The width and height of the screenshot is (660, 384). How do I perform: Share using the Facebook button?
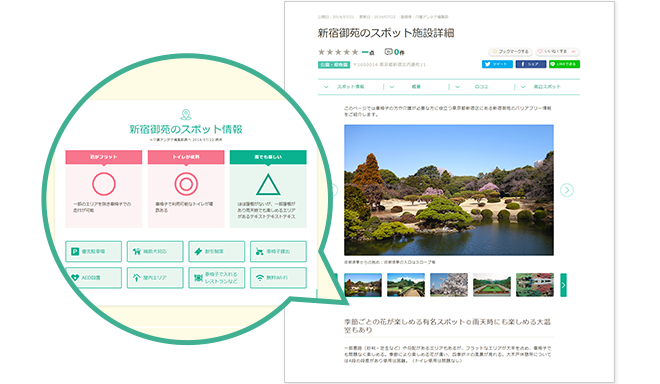(x=531, y=64)
